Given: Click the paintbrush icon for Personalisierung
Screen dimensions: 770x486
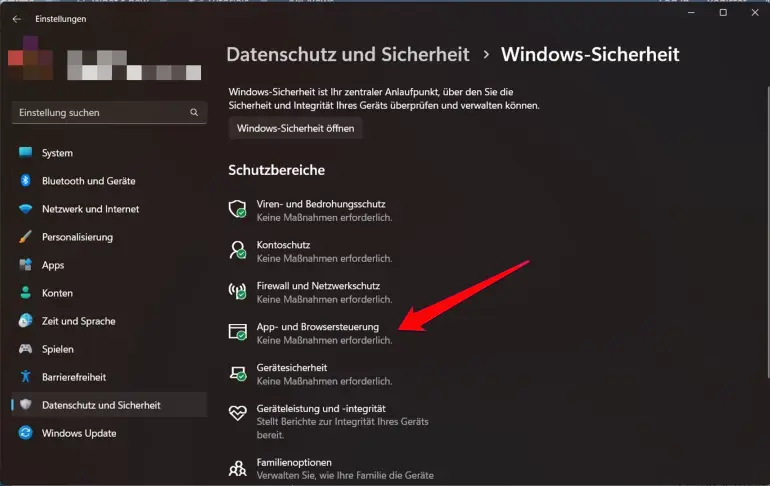Looking at the screenshot, I should 26,237.
